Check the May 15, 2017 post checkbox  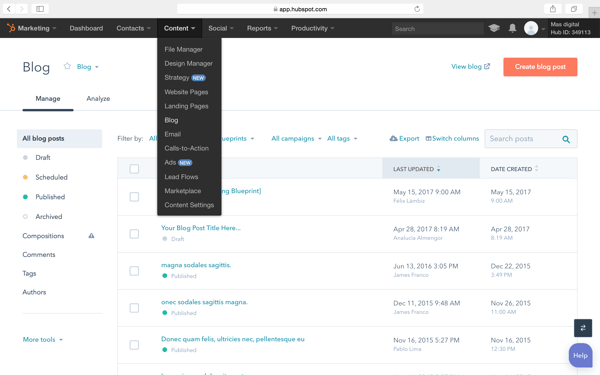point(134,197)
